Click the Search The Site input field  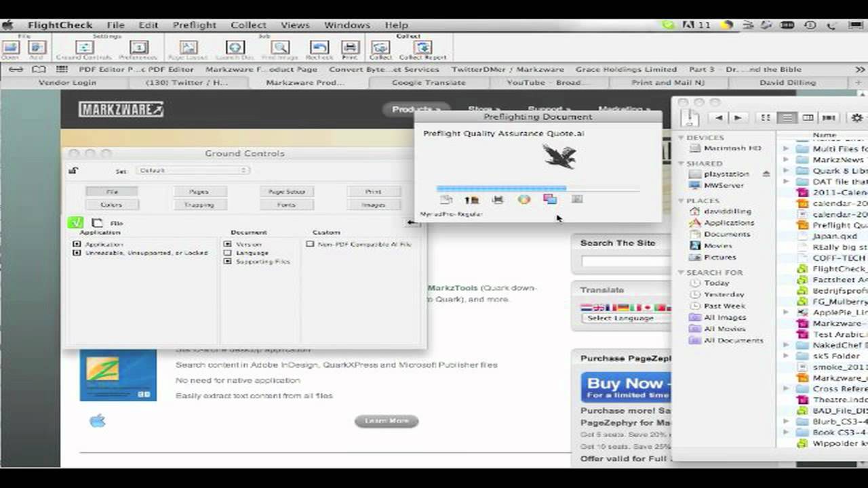625,261
